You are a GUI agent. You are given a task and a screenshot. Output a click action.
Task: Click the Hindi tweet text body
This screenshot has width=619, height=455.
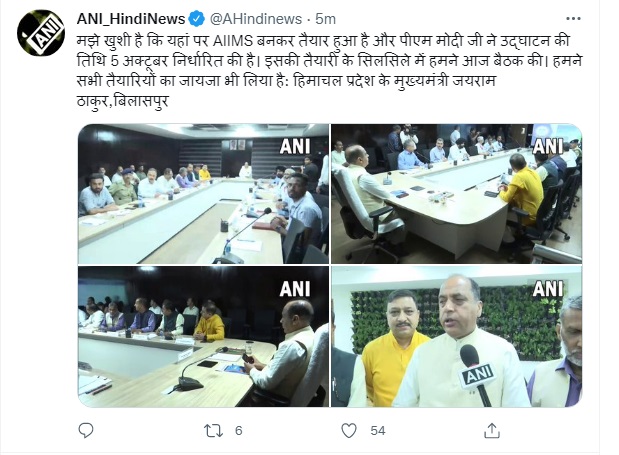(329, 71)
